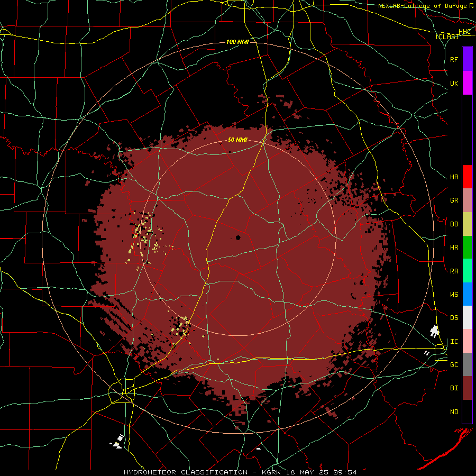Click the WS blue legend swatch
Viewport: 476px width, 476px height.
[x=467, y=294]
